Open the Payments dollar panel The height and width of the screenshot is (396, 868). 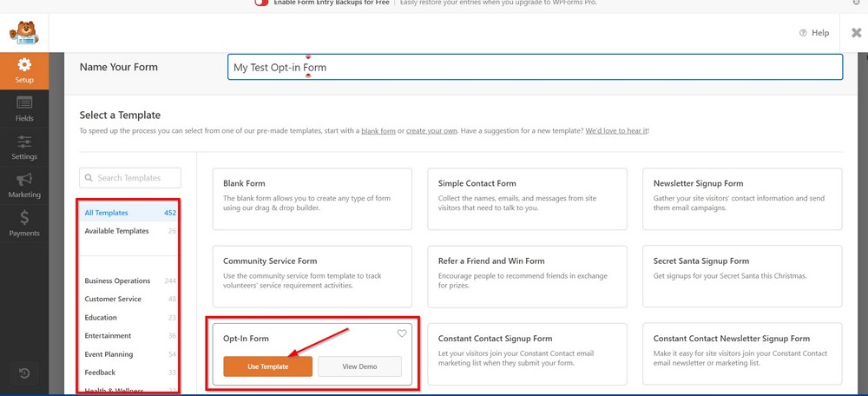click(x=23, y=224)
